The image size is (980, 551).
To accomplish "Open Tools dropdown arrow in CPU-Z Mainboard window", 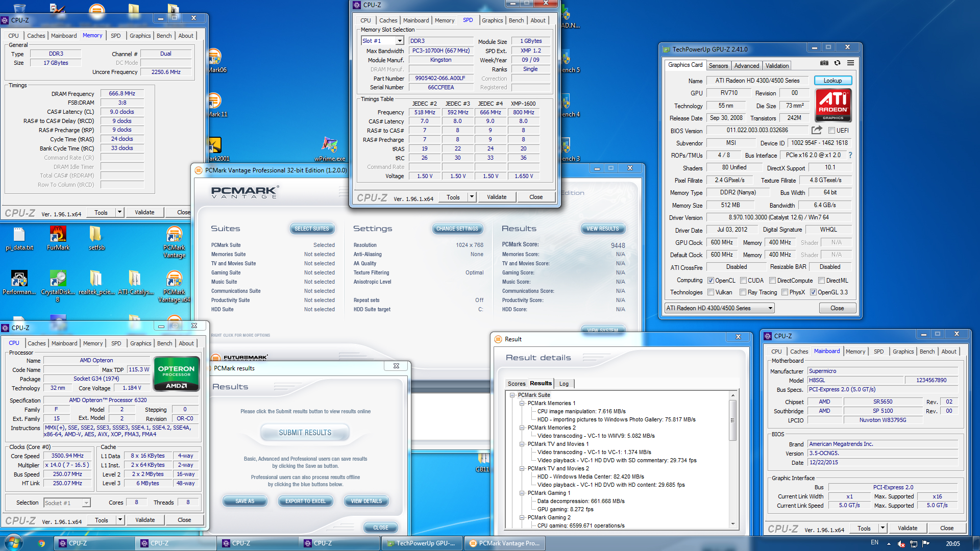I will [883, 528].
